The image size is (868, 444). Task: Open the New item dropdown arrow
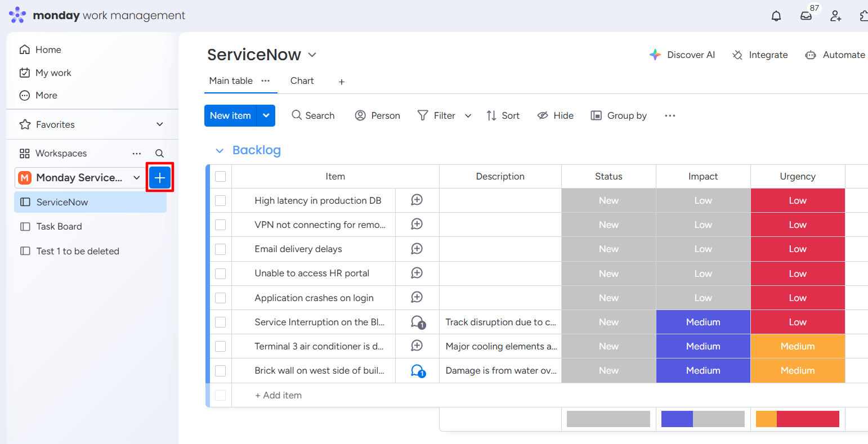(x=266, y=115)
